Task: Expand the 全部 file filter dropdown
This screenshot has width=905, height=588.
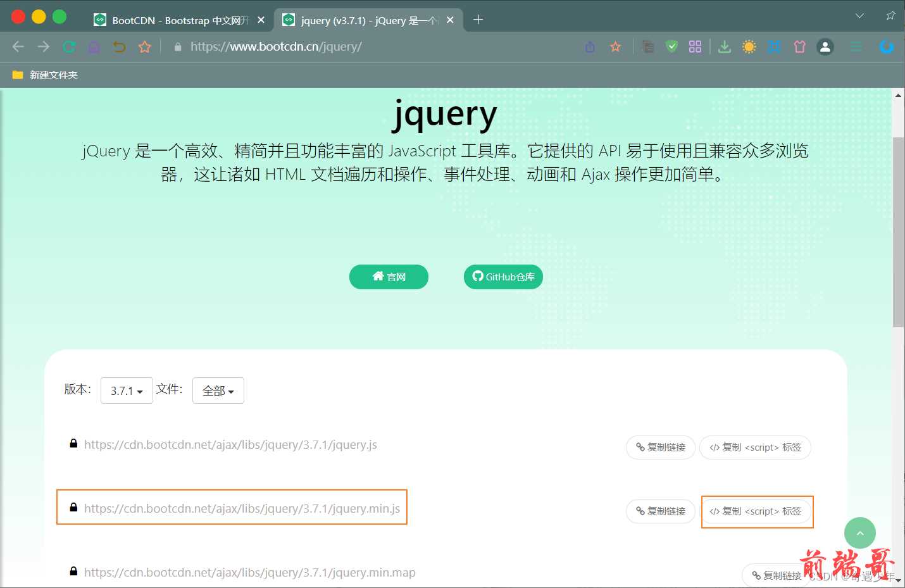Action: click(x=218, y=391)
